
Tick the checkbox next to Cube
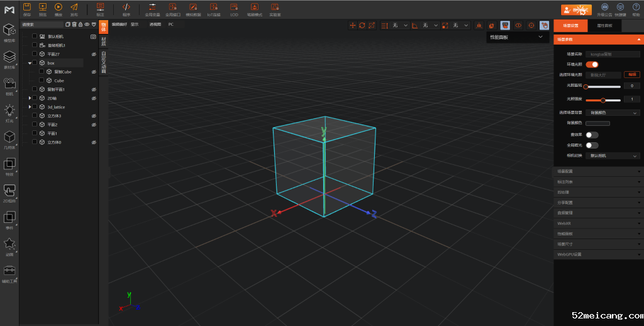click(42, 81)
